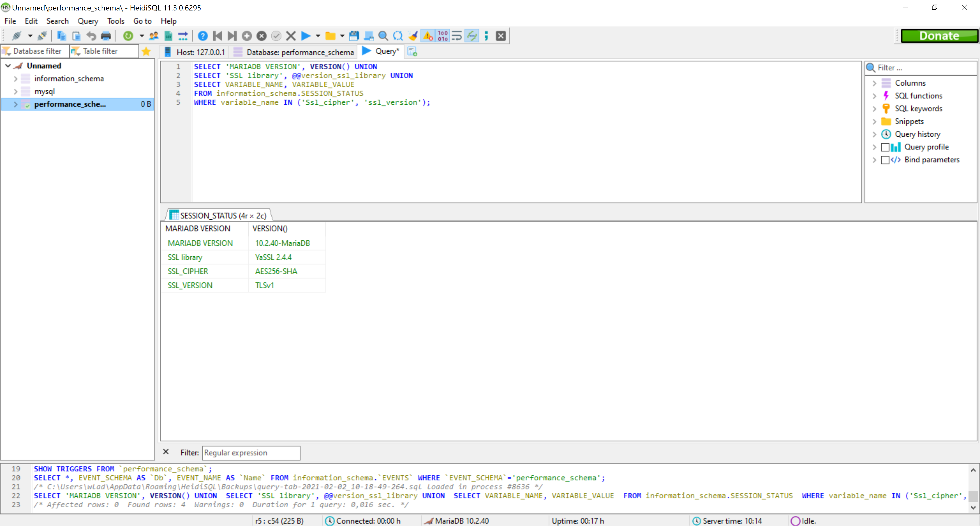Switch to Database: performance_schema tab

[x=295, y=52]
